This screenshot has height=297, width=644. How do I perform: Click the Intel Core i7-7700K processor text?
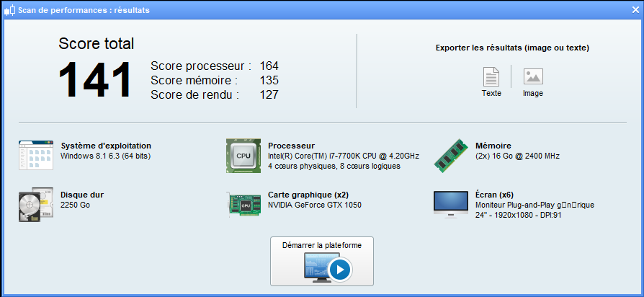click(x=344, y=156)
